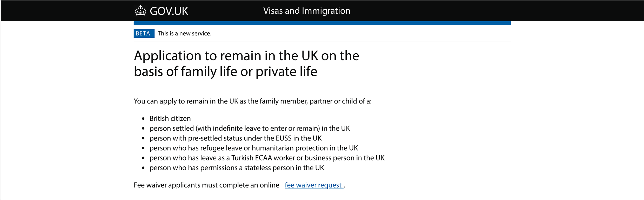Click the crown logo icon
644x200 pixels.
coord(140,11)
